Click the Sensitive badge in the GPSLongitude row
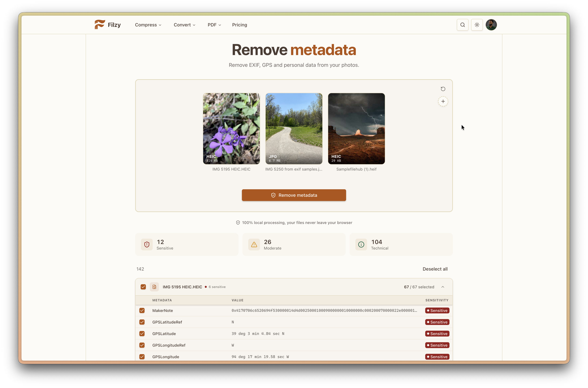Screen dimensions: 588x388 [x=437, y=357]
